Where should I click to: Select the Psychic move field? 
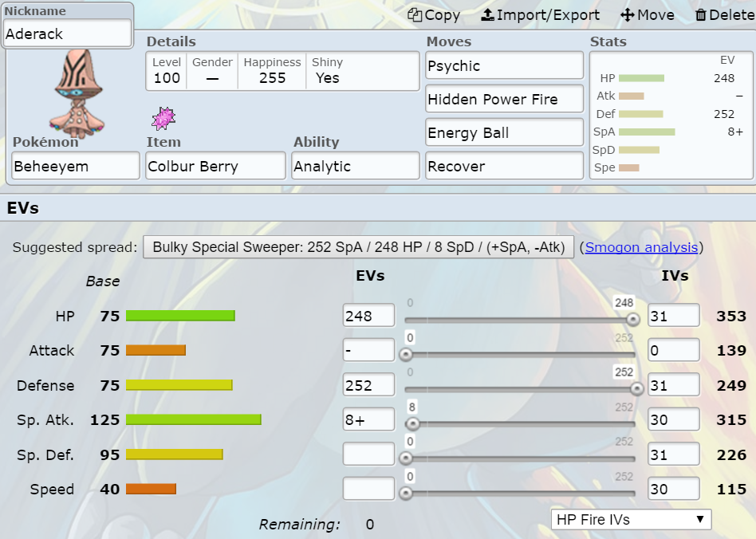point(504,66)
